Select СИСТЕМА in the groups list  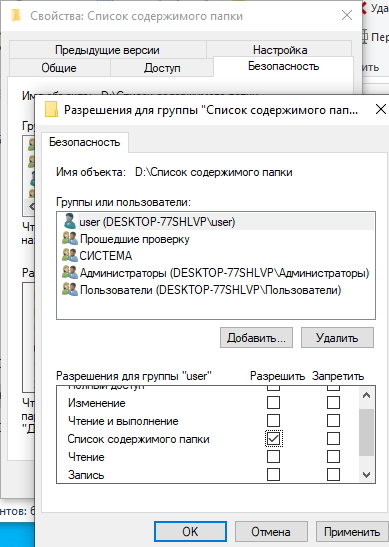point(106,256)
